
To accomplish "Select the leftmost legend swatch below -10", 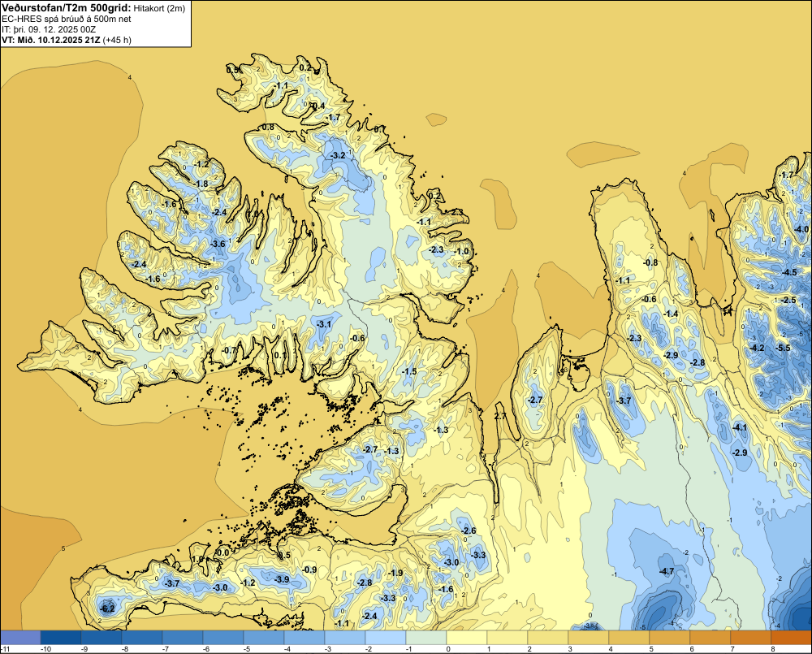I will 21,638.
